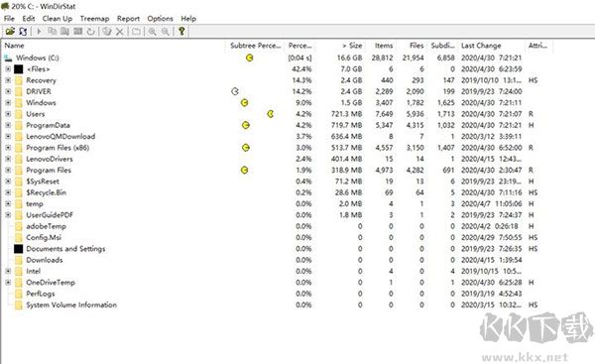The width and height of the screenshot is (595, 364).
Task: Click the Command Prompt toolbar icon
Action: point(77,31)
